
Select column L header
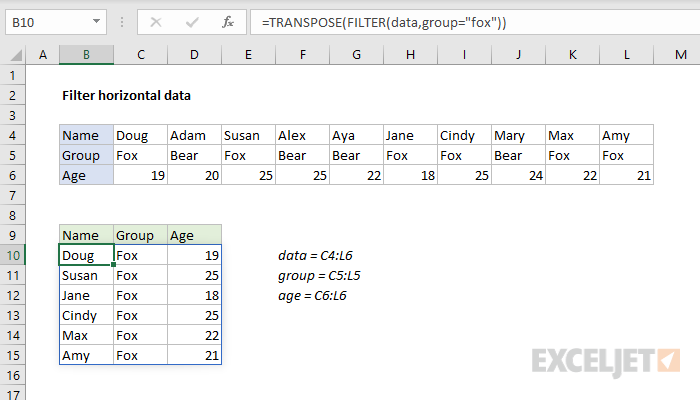(x=626, y=55)
